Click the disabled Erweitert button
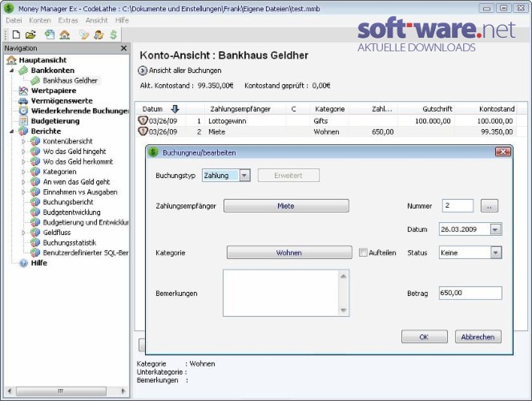Viewport: 532px width, 401px height. coord(288,176)
